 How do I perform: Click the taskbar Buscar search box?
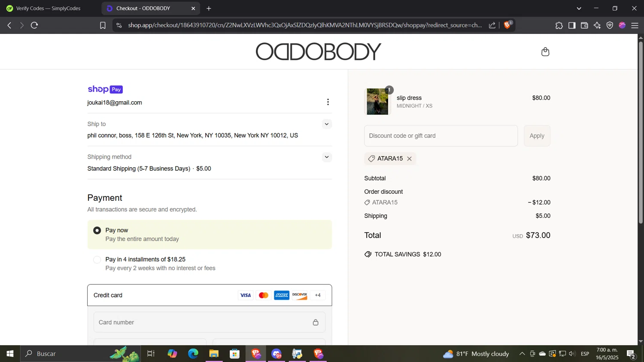pos(80,354)
